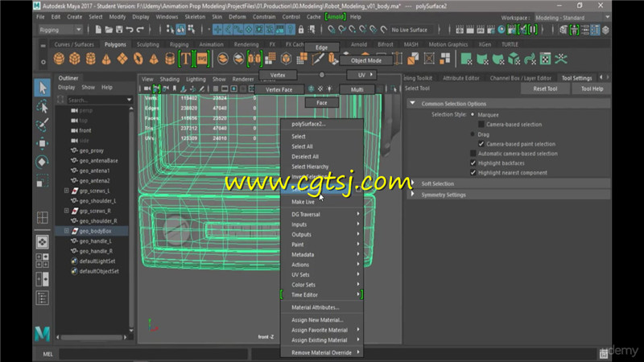Click the Reset Tool button
Viewport: 644px width, 362px height.
pyautogui.click(x=545, y=88)
